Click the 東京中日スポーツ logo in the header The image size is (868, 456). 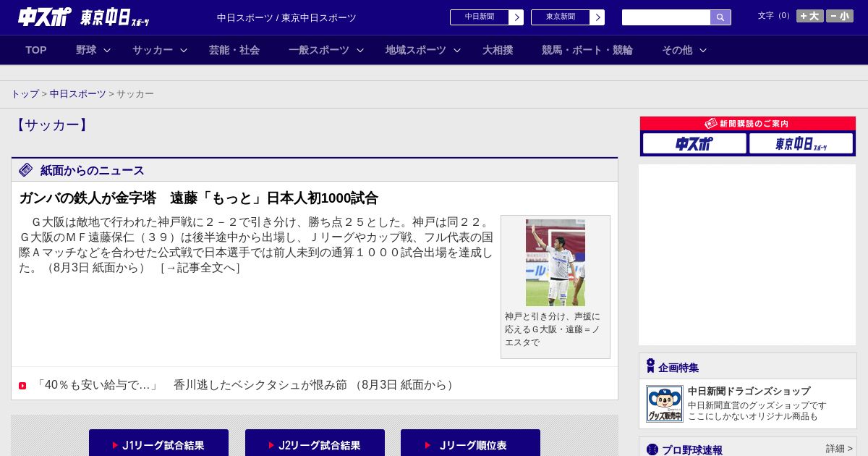point(115,17)
